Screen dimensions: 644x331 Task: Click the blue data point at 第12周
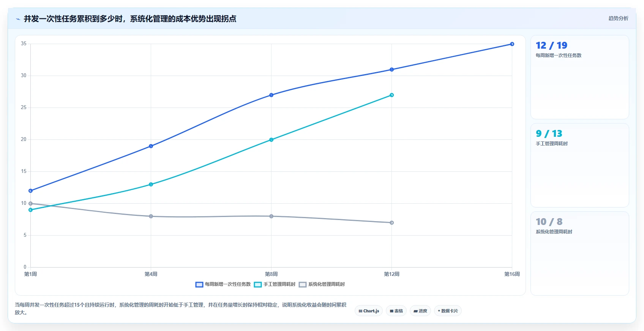(392, 70)
